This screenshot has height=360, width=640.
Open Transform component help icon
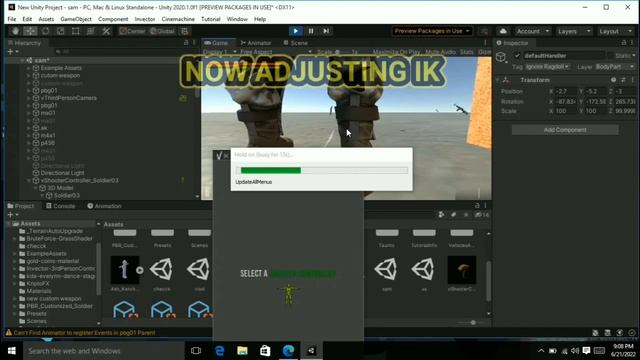coord(613,80)
